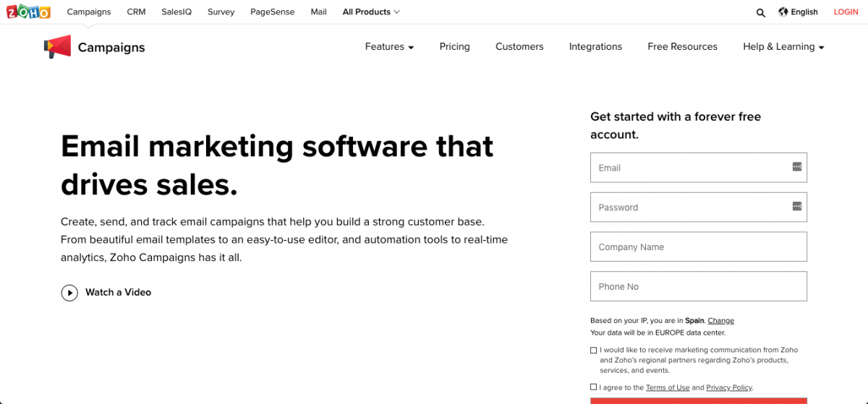Click the globe language icon

[783, 12]
